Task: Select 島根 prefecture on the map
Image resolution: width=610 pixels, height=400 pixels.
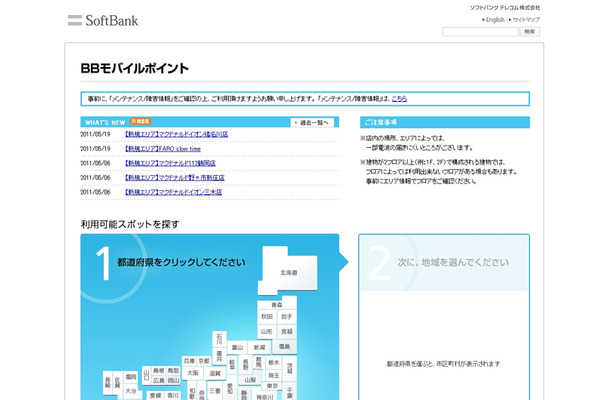Action: click(158, 371)
